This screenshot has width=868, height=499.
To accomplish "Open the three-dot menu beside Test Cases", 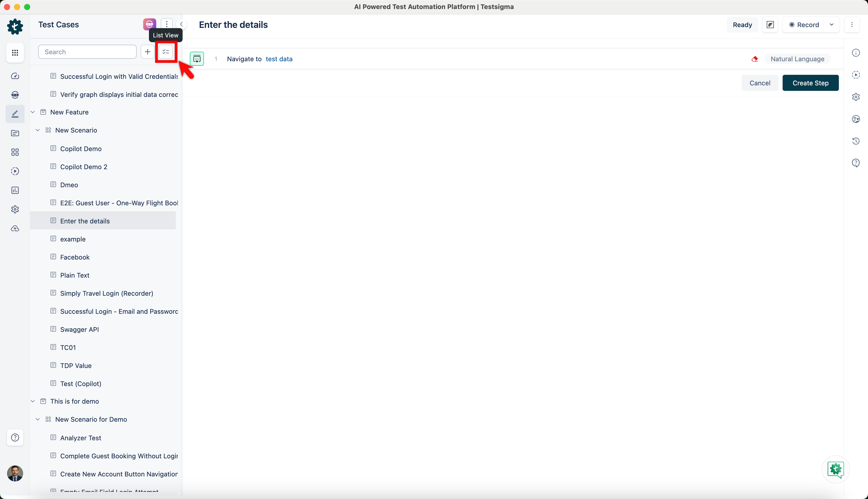I will [x=167, y=24].
